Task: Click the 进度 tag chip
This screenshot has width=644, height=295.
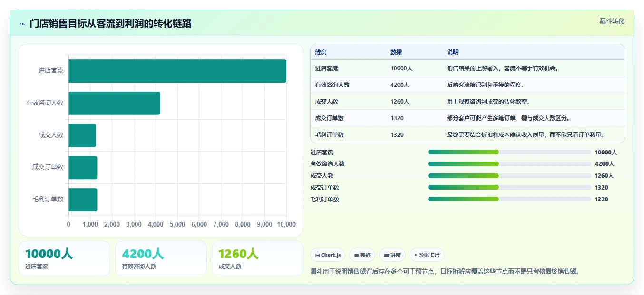Action: [x=392, y=255]
